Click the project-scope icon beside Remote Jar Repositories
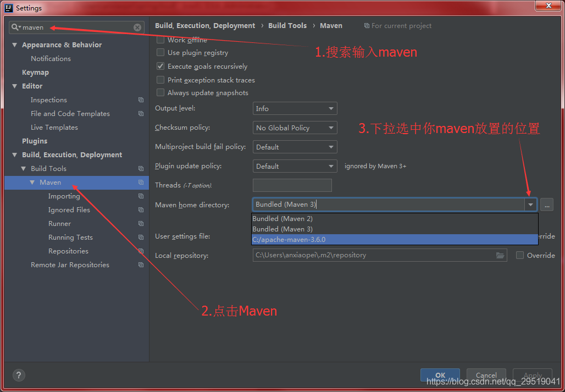 [141, 265]
